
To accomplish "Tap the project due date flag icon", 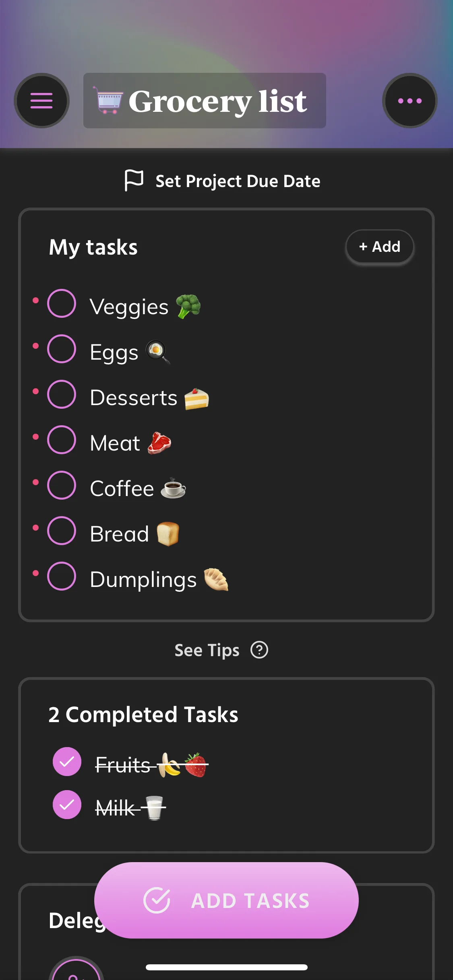I will pos(134,180).
